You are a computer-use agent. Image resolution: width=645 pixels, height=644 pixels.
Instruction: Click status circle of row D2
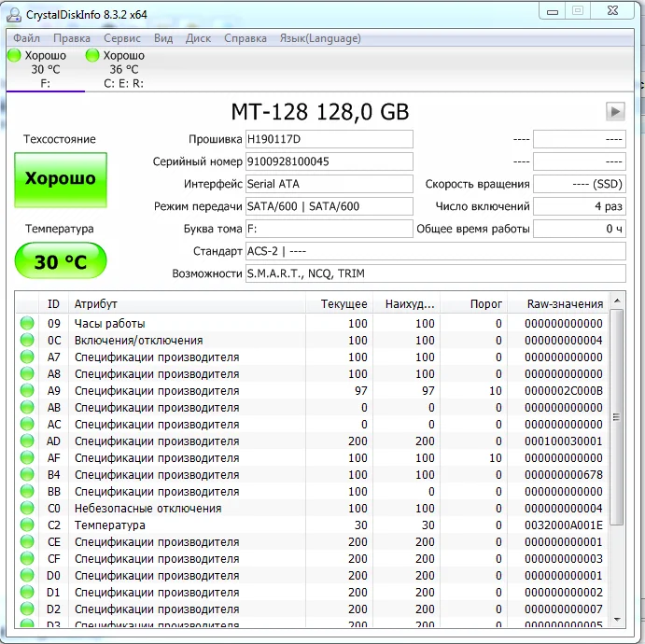click(27, 609)
